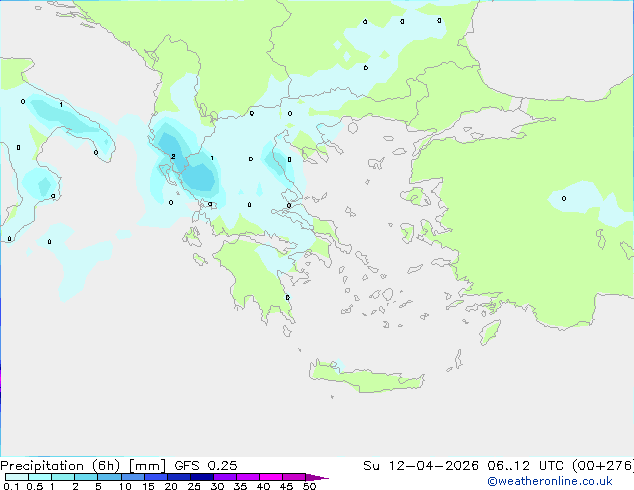Viewport: 634px width, 490px height.
Task: Click the 30–35 mm purple legend swatch
Action: tap(225, 477)
